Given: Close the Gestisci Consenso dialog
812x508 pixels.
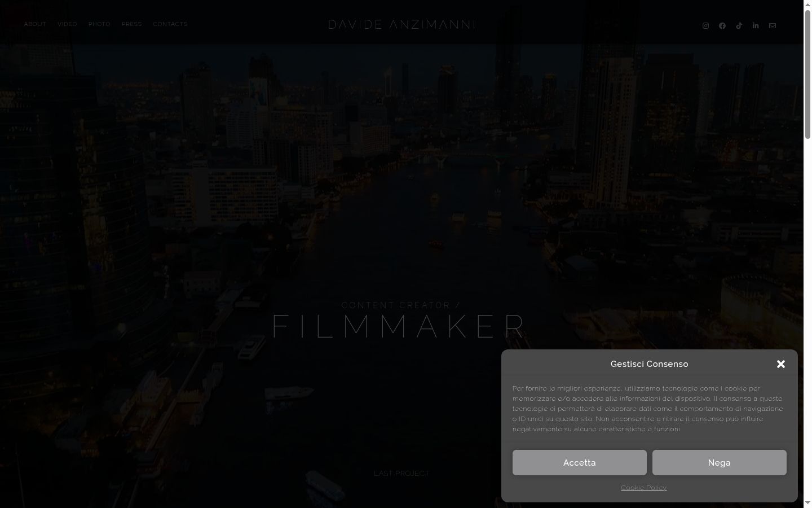Looking at the screenshot, I should point(781,364).
